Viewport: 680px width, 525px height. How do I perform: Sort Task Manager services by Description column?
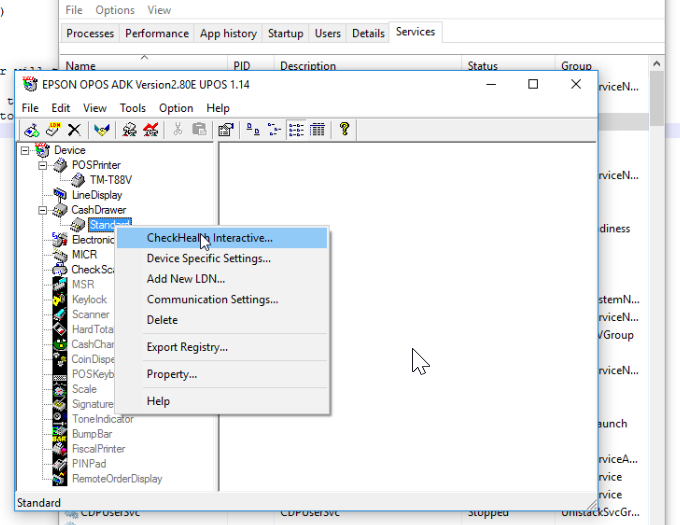tap(368, 65)
